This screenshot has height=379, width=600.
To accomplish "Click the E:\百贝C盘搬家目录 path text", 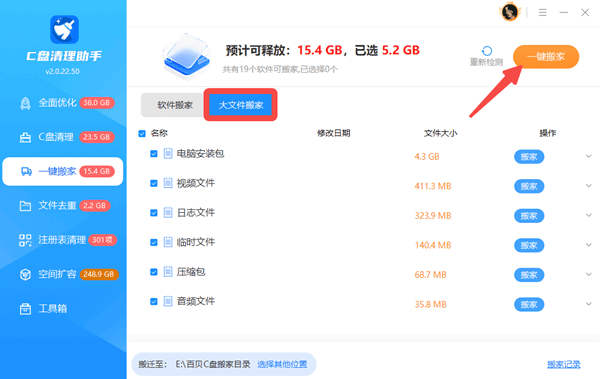I will 213,364.
